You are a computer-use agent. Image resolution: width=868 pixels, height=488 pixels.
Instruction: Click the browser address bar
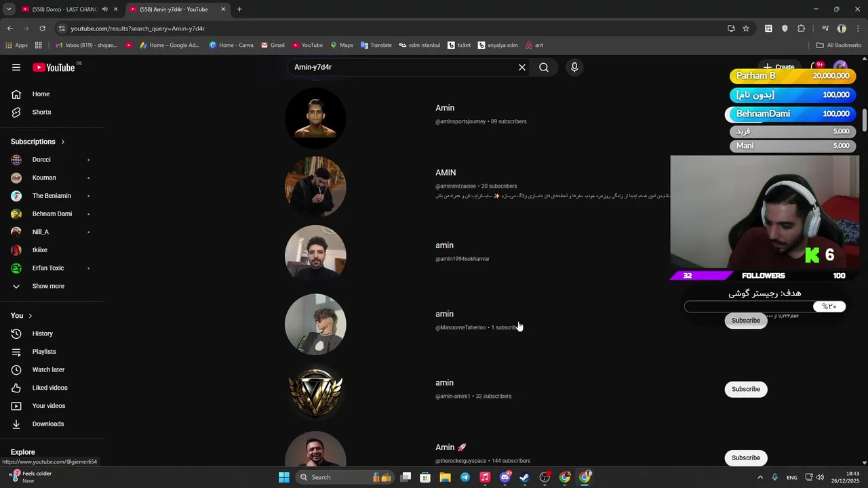[x=393, y=28]
